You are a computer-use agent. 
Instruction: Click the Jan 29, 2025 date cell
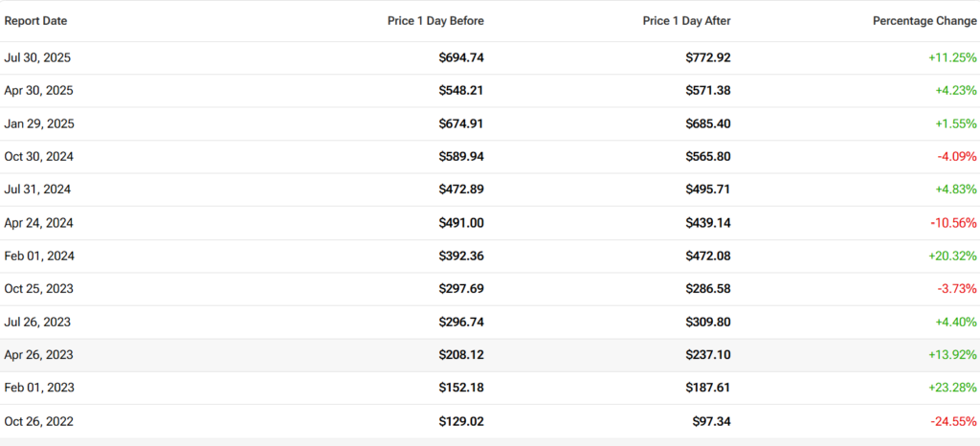[x=38, y=123]
